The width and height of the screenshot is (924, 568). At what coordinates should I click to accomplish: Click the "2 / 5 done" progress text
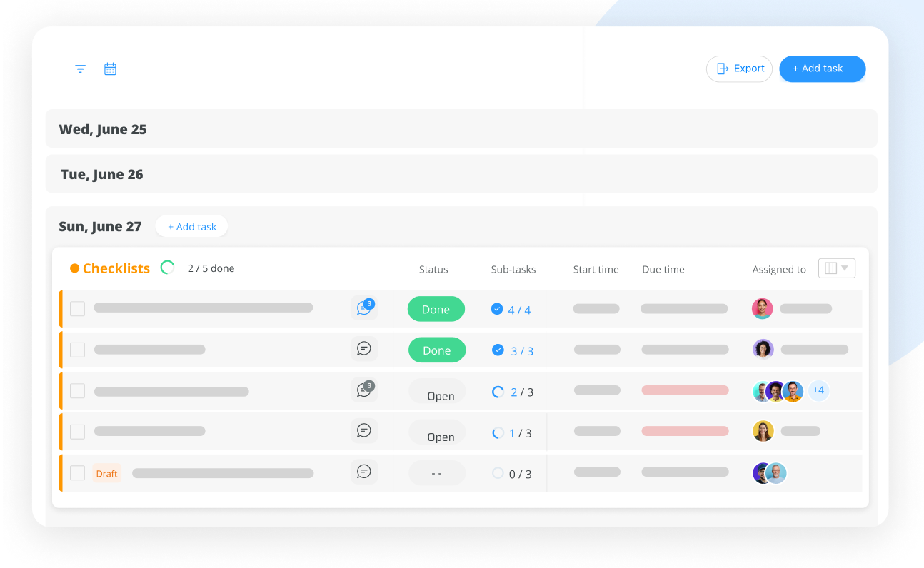[x=211, y=268]
